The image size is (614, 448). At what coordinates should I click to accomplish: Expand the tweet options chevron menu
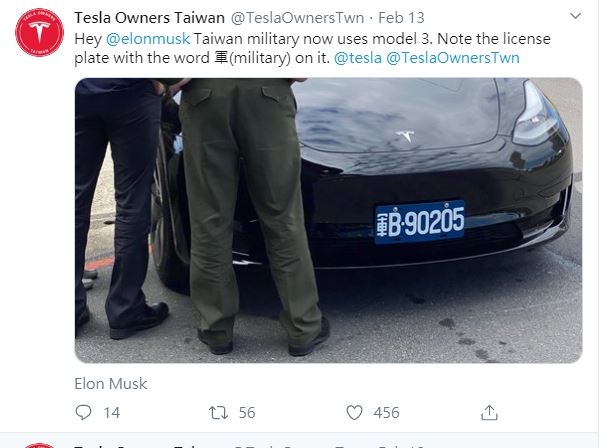575,16
